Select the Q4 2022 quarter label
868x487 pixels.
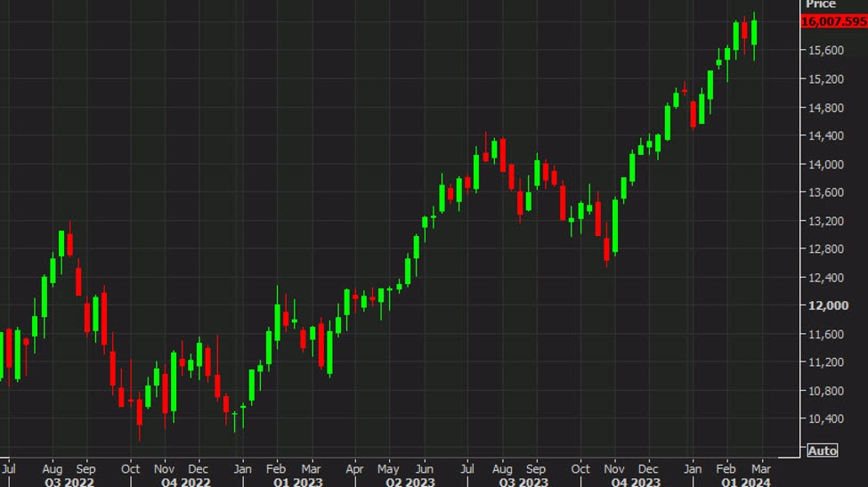click(185, 482)
